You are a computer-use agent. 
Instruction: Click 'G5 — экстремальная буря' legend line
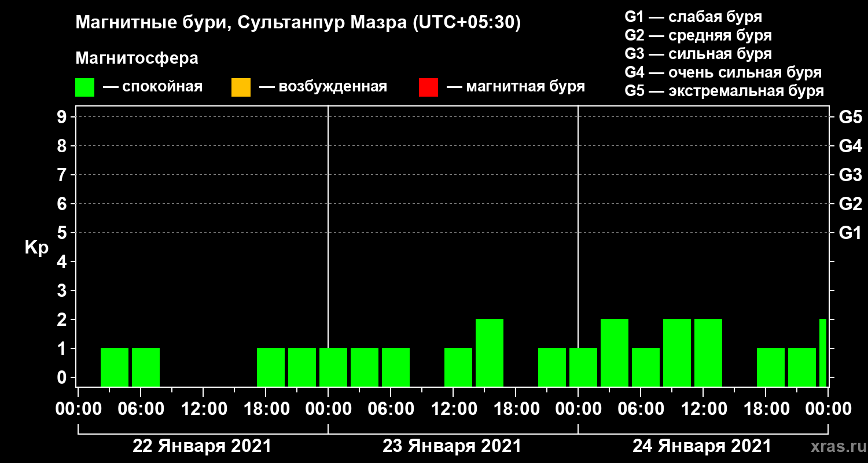724,91
